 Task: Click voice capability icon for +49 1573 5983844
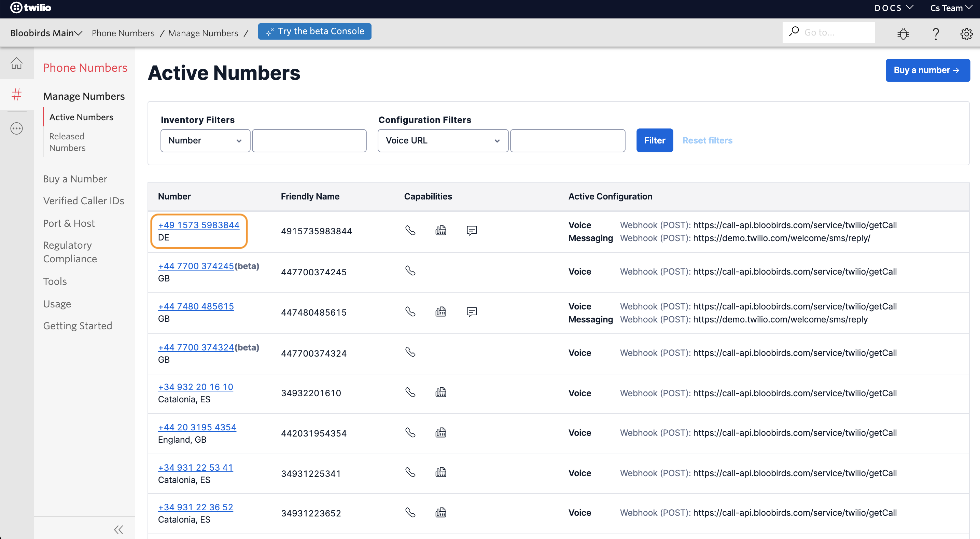410,230
